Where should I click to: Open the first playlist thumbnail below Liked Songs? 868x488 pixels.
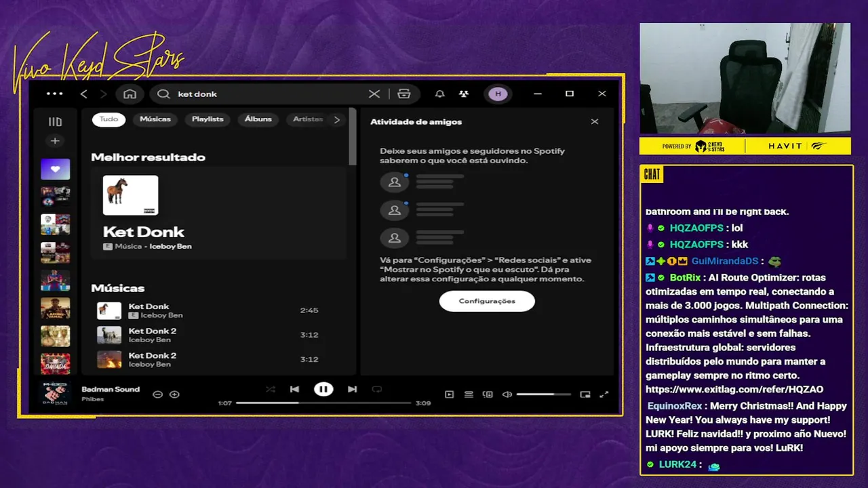click(x=55, y=197)
